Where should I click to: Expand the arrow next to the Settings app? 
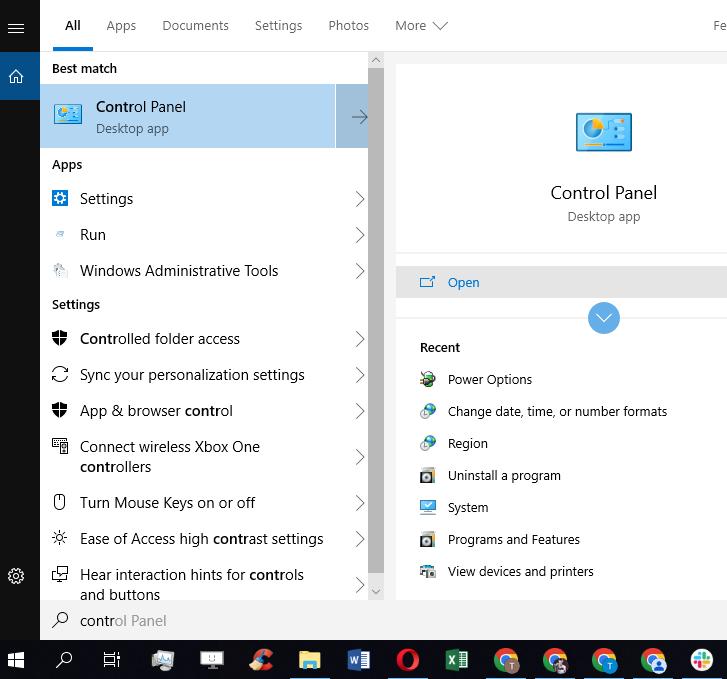point(360,199)
